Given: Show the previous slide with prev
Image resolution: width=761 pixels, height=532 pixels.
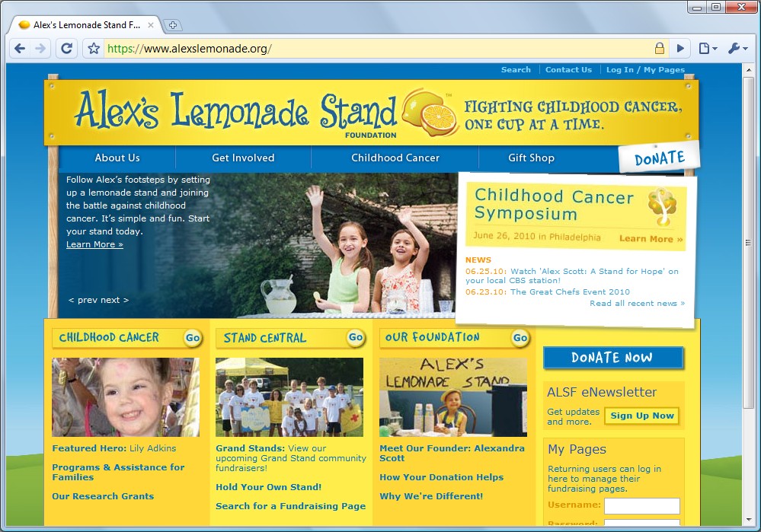Looking at the screenshot, I should pyautogui.click(x=84, y=300).
